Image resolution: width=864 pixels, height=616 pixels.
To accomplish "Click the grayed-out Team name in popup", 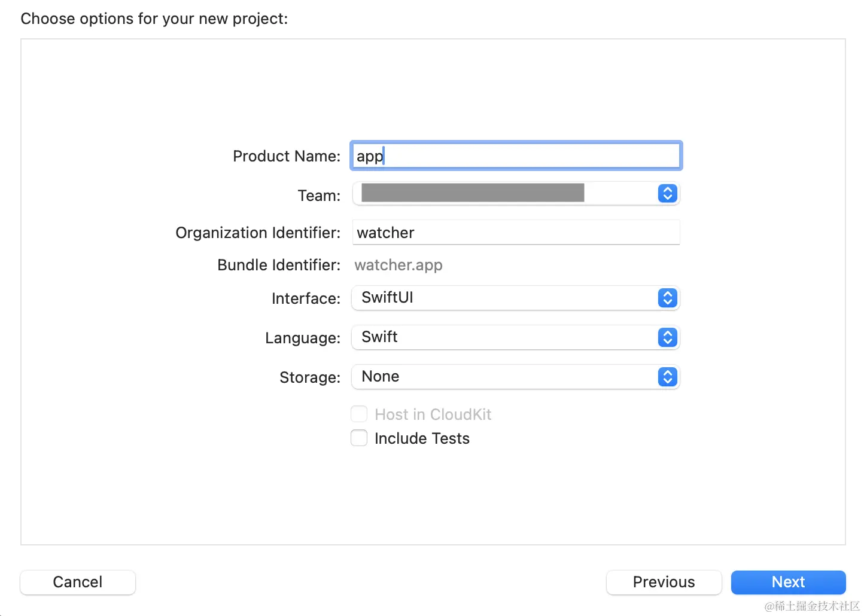I will coord(473,193).
